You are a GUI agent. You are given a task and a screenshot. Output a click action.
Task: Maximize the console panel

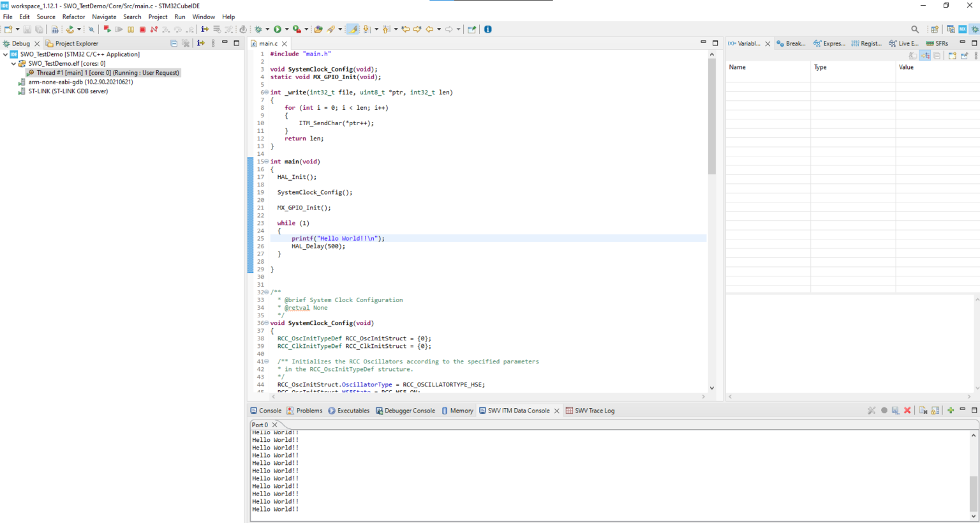974,410
